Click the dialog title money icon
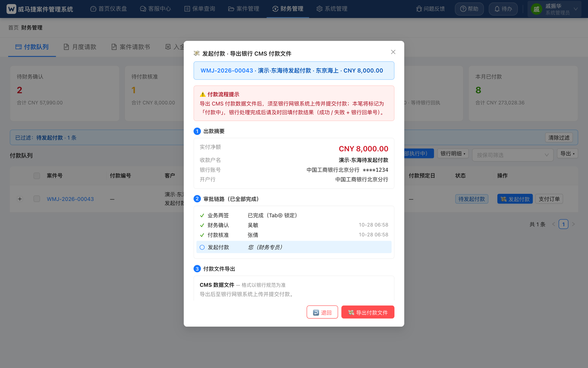This screenshot has width=588, height=368. click(197, 53)
